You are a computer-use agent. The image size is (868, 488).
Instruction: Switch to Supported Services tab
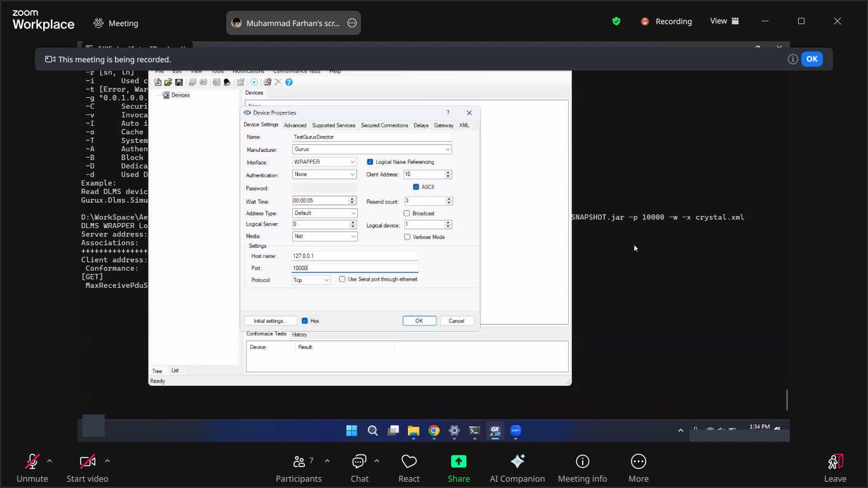334,125
